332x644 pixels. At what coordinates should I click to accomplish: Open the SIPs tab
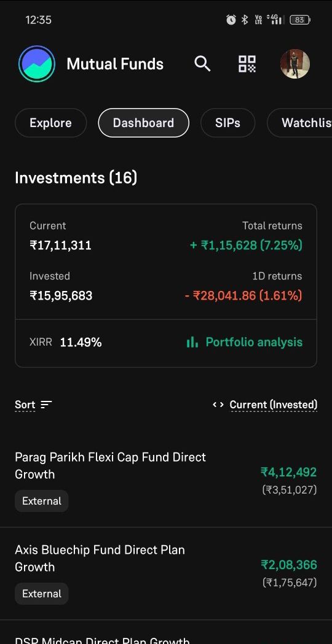[227, 123]
